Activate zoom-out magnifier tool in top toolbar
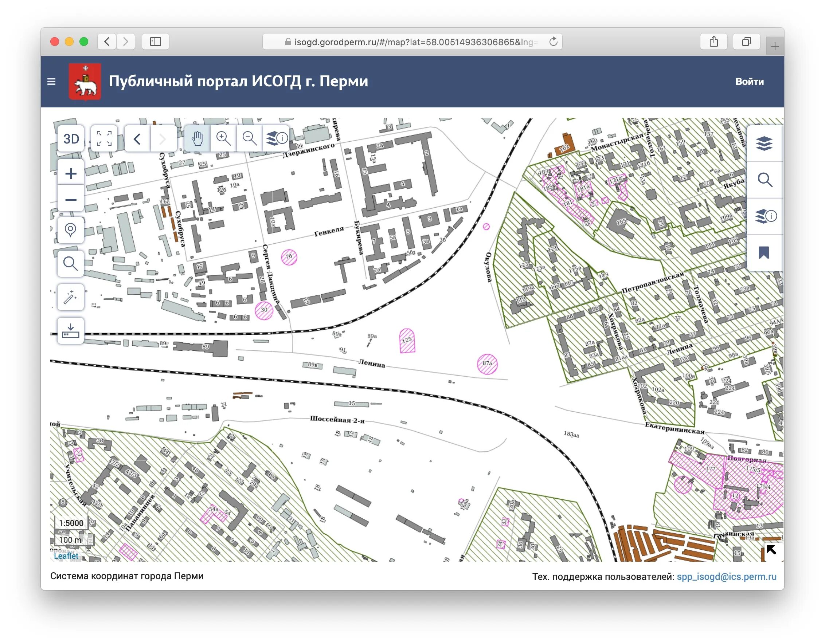This screenshot has height=644, width=825. 249,138
